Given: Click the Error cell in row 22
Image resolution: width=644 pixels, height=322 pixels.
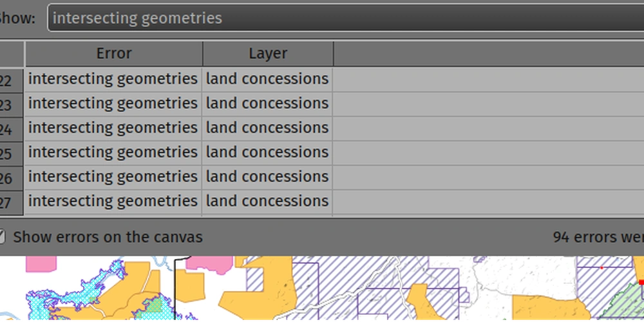Looking at the screenshot, I should 113,79.
